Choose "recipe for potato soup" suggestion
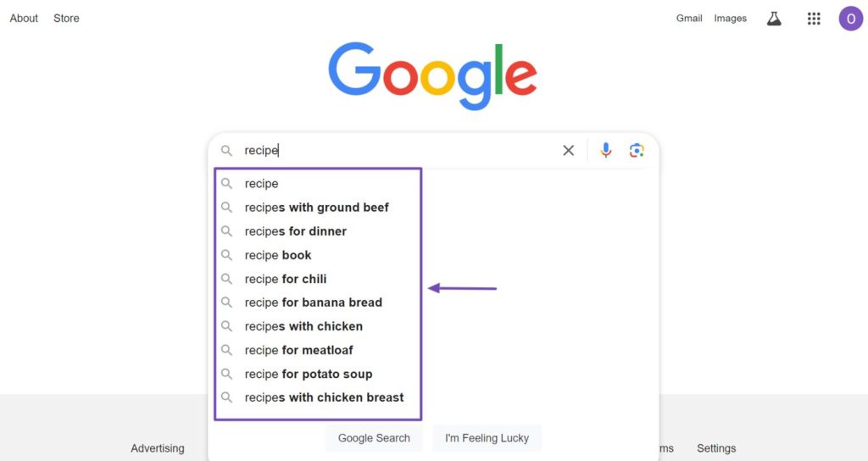Image resolution: width=868 pixels, height=461 pixels. tap(309, 374)
